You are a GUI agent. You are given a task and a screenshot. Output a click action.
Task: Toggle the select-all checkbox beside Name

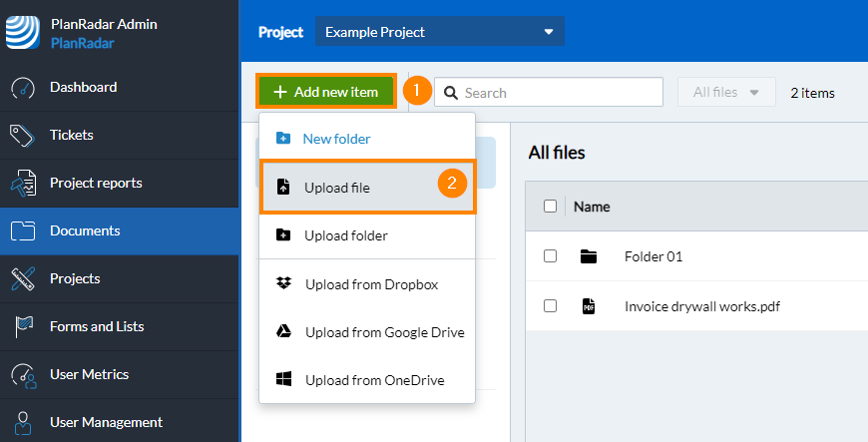(x=550, y=207)
